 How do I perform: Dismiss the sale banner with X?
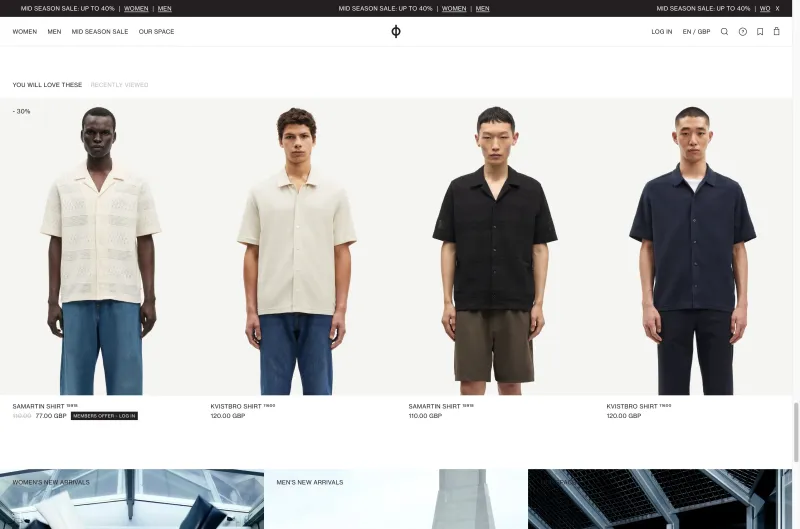(x=778, y=8)
